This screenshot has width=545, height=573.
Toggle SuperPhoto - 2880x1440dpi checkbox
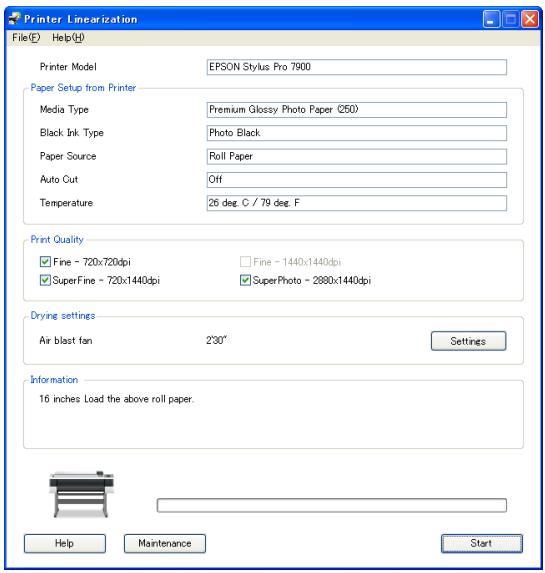[245, 280]
